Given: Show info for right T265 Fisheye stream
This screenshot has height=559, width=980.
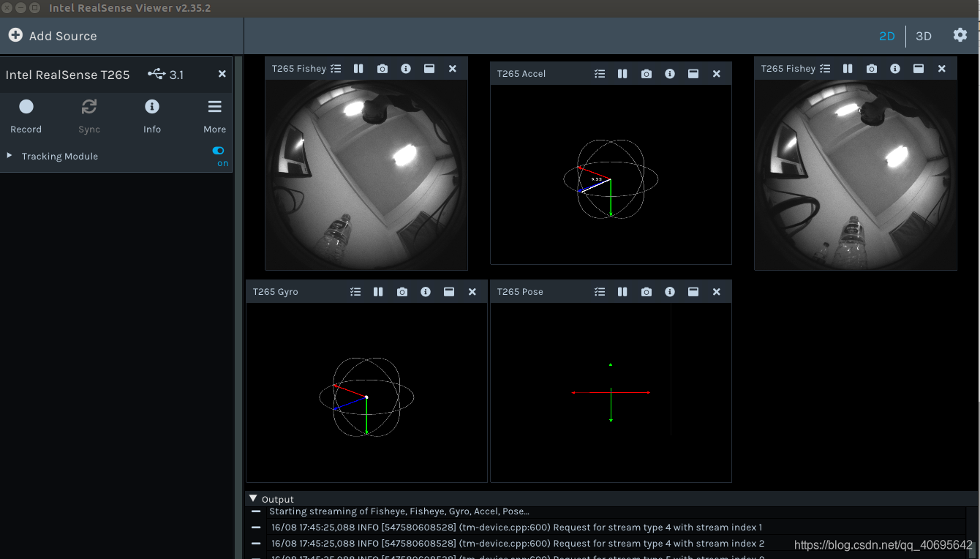Looking at the screenshot, I should coord(894,69).
